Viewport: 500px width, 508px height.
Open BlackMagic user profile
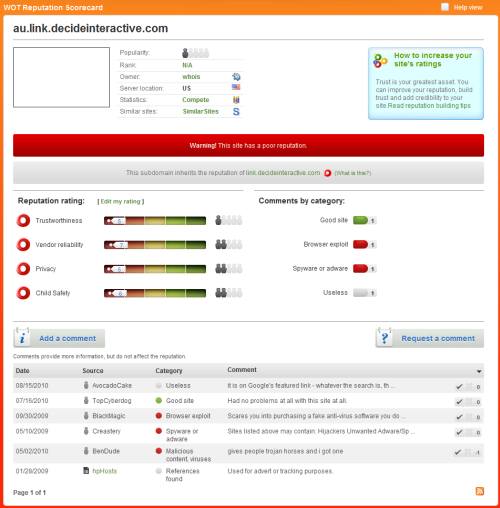point(109,416)
